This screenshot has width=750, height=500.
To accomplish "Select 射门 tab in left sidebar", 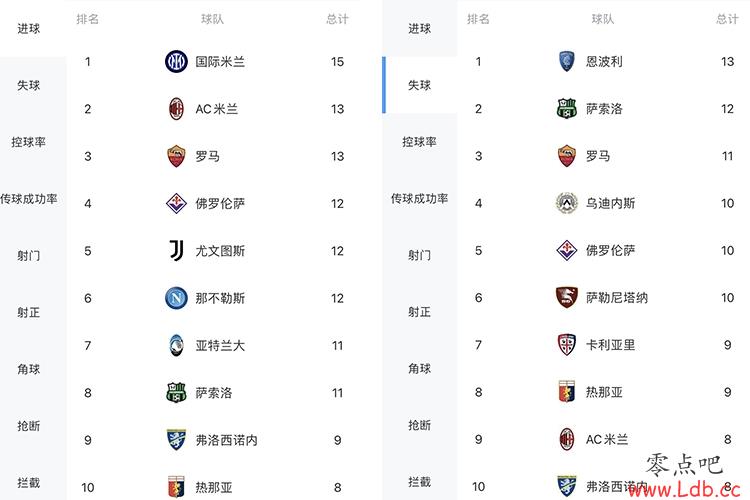I will 29,256.
